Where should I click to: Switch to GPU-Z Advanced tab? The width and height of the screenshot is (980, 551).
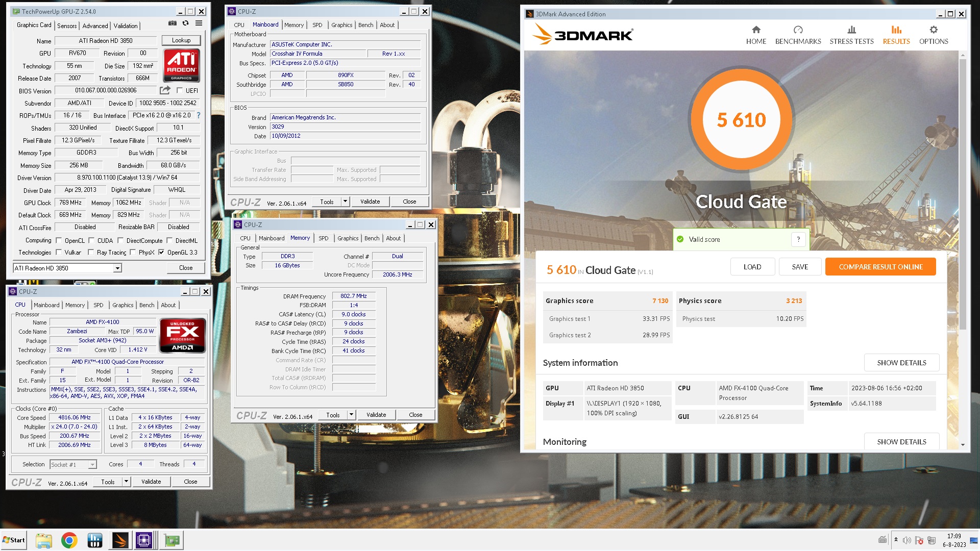point(95,26)
